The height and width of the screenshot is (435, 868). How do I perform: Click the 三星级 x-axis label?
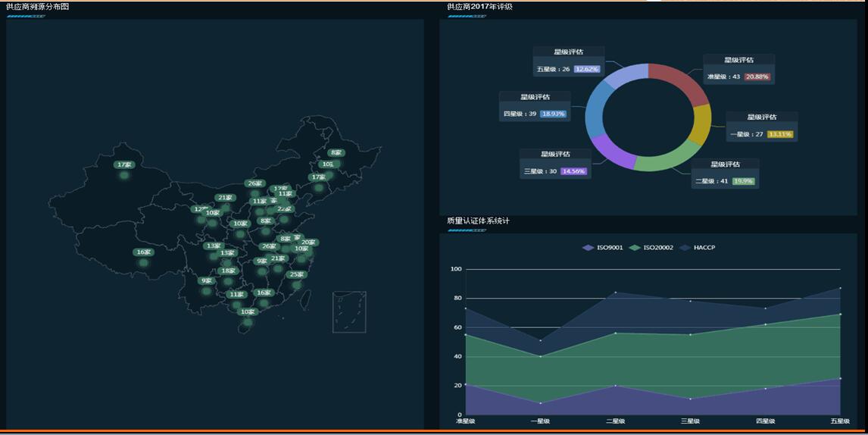690,421
